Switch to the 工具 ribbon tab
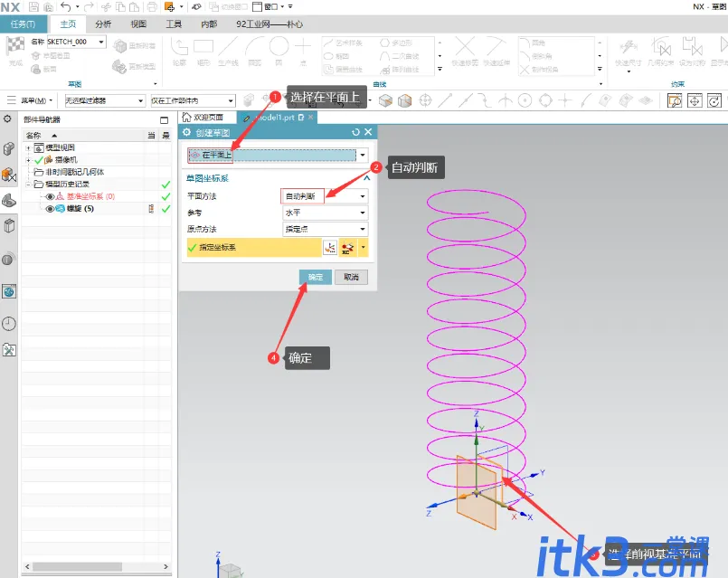Viewport: 728px width, 578px height. pos(174,24)
